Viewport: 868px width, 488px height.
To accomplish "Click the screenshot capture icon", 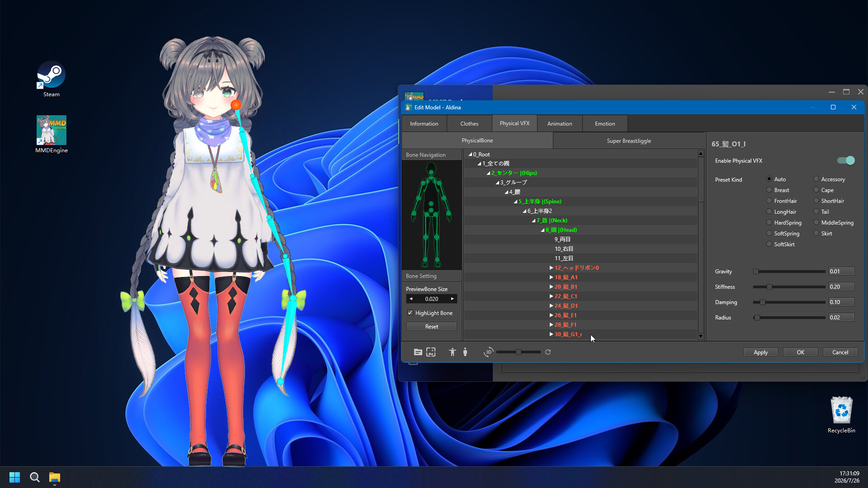I will click(x=431, y=352).
